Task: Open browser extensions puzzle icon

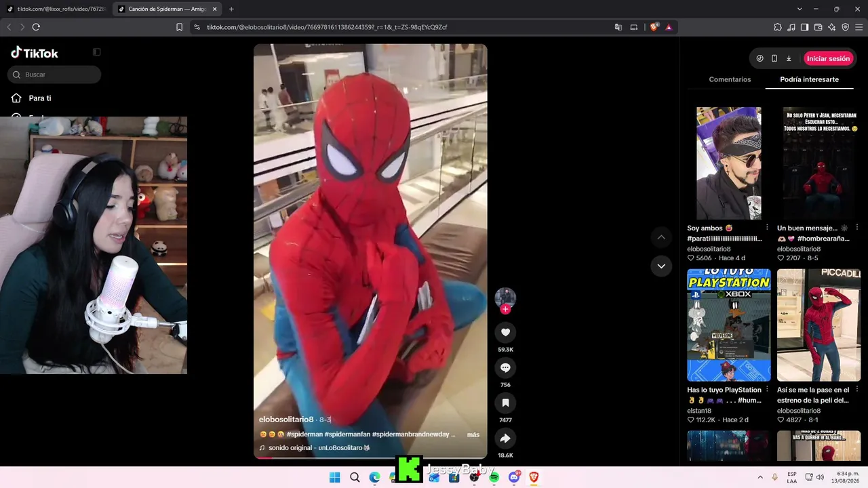Action: (778, 27)
